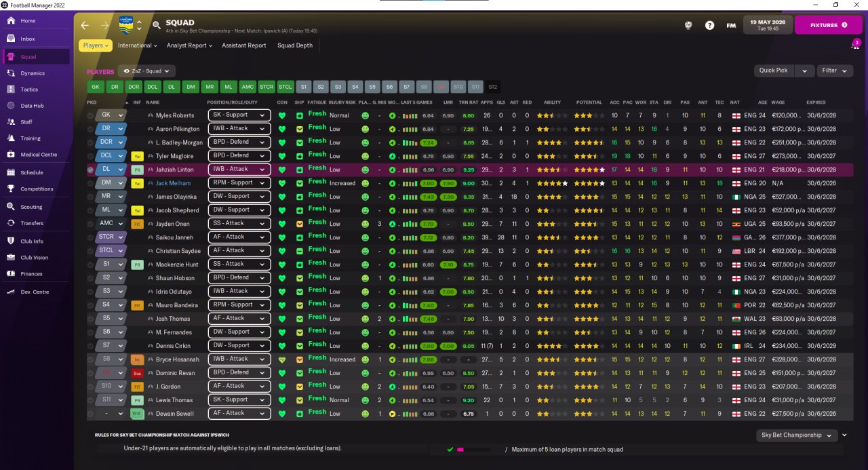Select Squad in the sidebar
The width and height of the screenshot is (868, 470).
37,57
